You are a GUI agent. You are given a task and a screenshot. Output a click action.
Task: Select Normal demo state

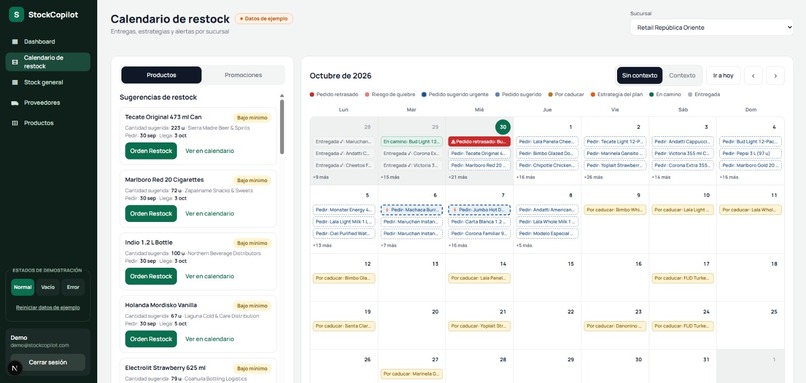point(23,287)
